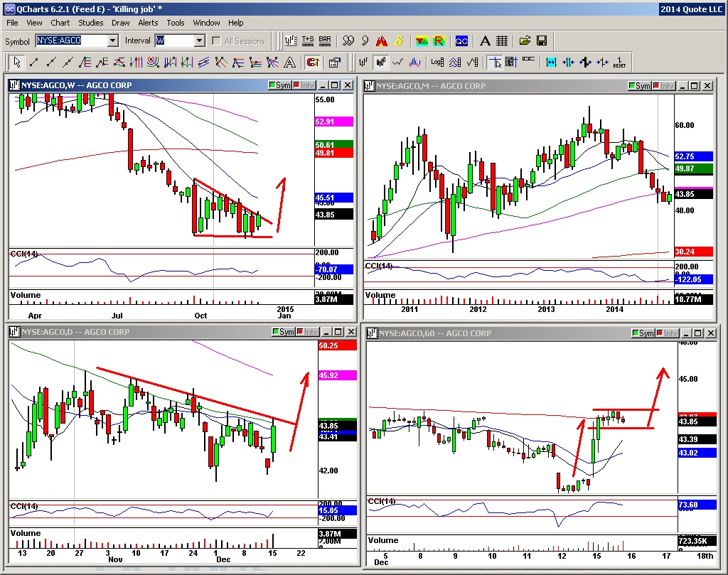728x575 pixels.
Task: Click the compress horizontal spacing icon
Action: [x=568, y=62]
